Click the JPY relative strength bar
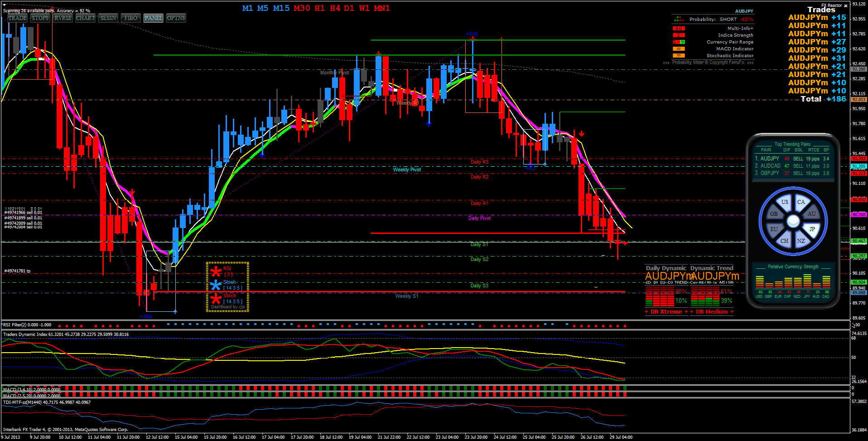 coord(807,281)
